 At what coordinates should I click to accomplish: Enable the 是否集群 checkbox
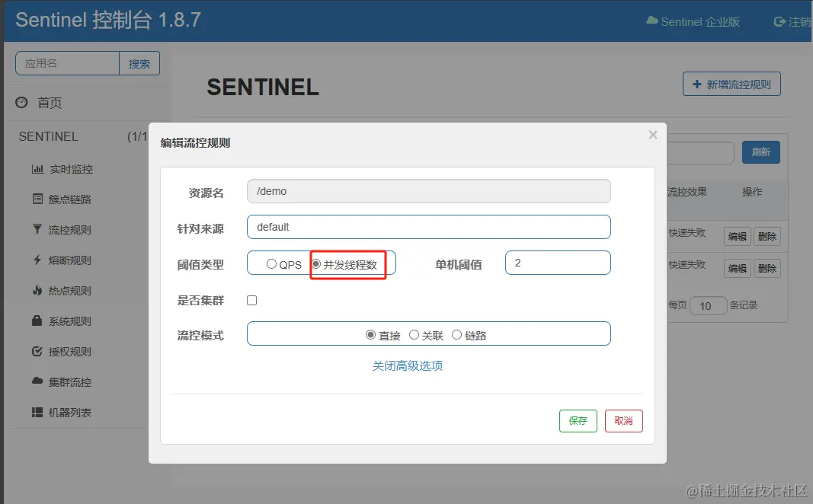coord(252,301)
